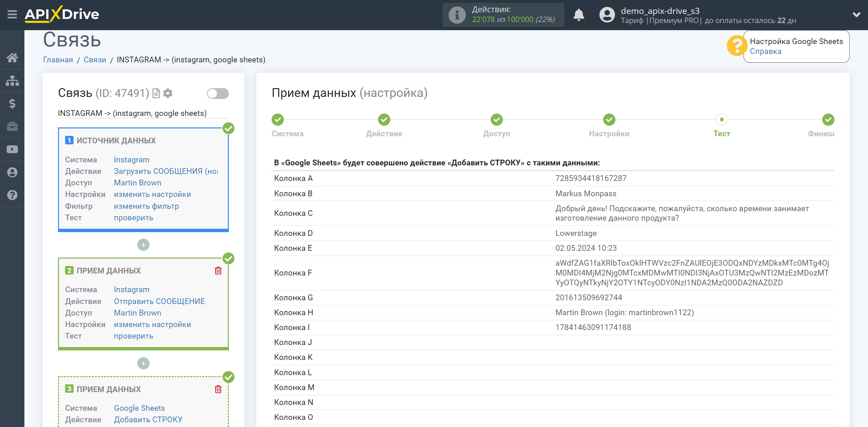The width and height of the screenshot is (868, 427).
Task: Open briefcase icon in sidebar
Action: [x=12, y=126]
